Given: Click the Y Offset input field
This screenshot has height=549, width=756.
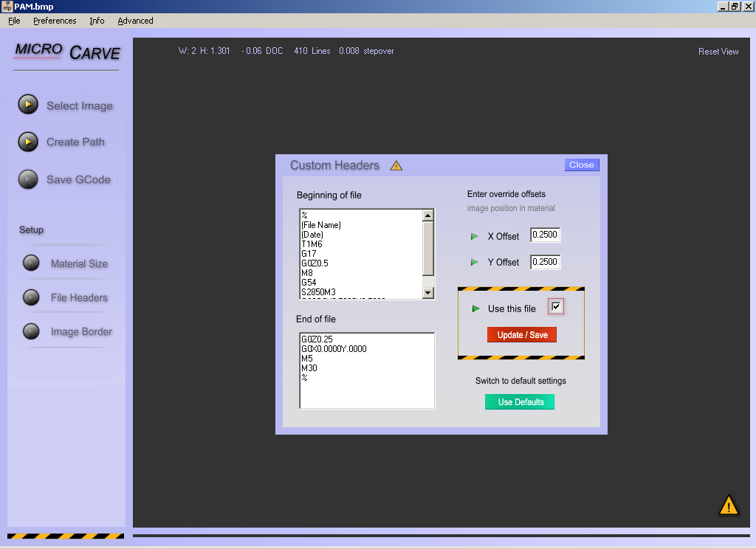Looking at the screenshot, I should tap(546, 262).
